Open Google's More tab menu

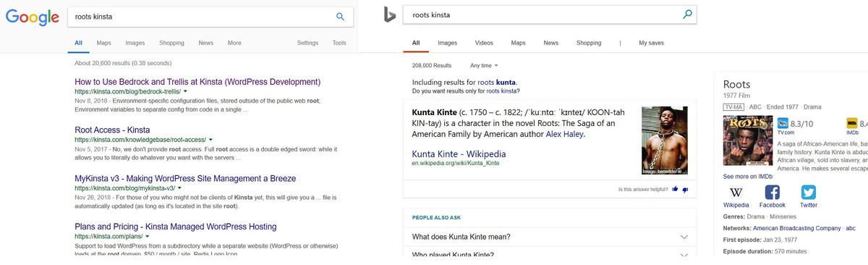pos(234,43)
